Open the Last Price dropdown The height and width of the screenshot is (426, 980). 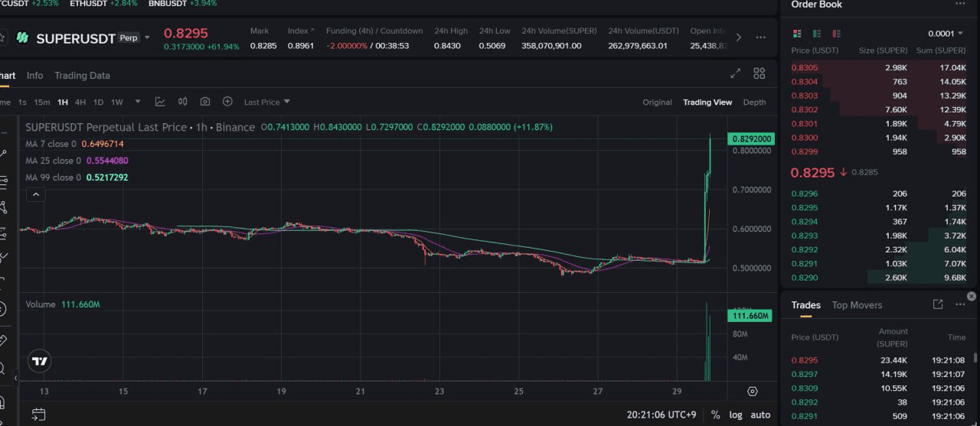[267, 102]
